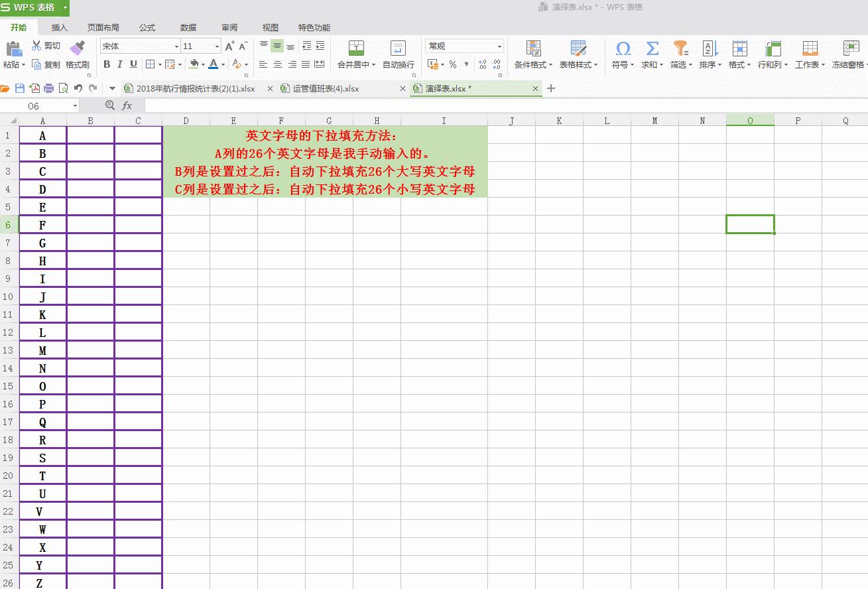Toggle center horizontal alignment
This screenshot has height=589, width=868.
(277, 64)
